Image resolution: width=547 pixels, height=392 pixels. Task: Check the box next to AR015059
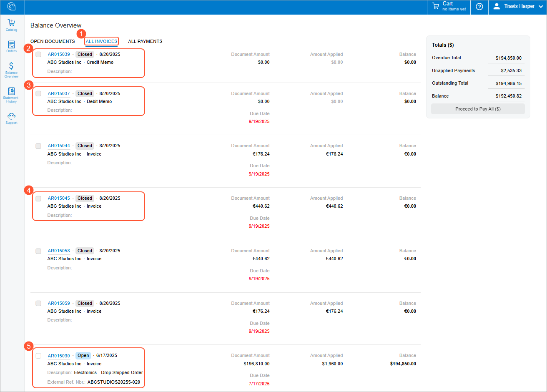(x=38, y=304)
